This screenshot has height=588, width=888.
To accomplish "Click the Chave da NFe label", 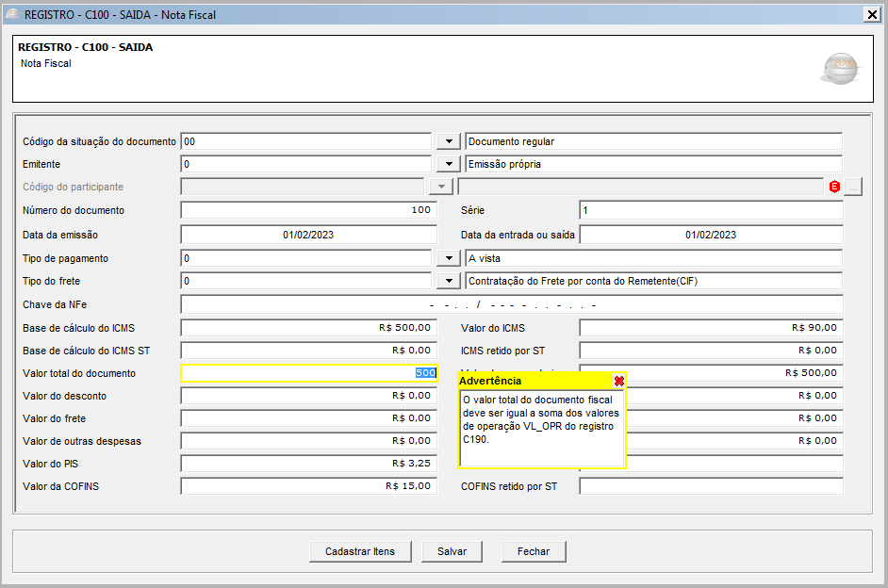I will 55,304.
